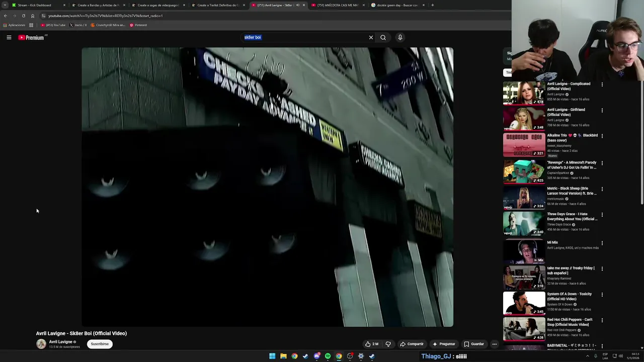The image size is (644, 362).
Task: Open options menu for Metric Black Sheep
Action: click(x=602, y=189)
